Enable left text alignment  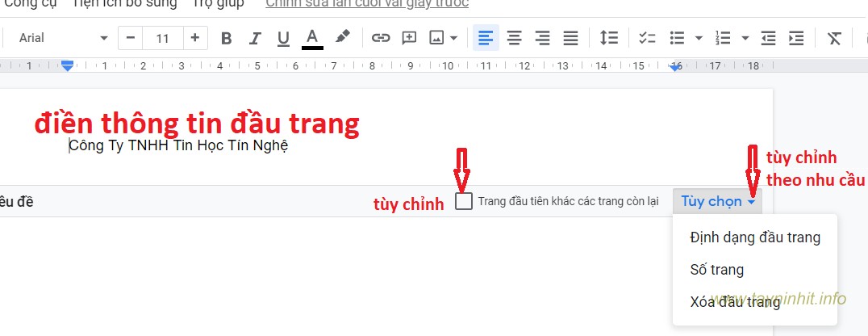[x=485, y=38]
